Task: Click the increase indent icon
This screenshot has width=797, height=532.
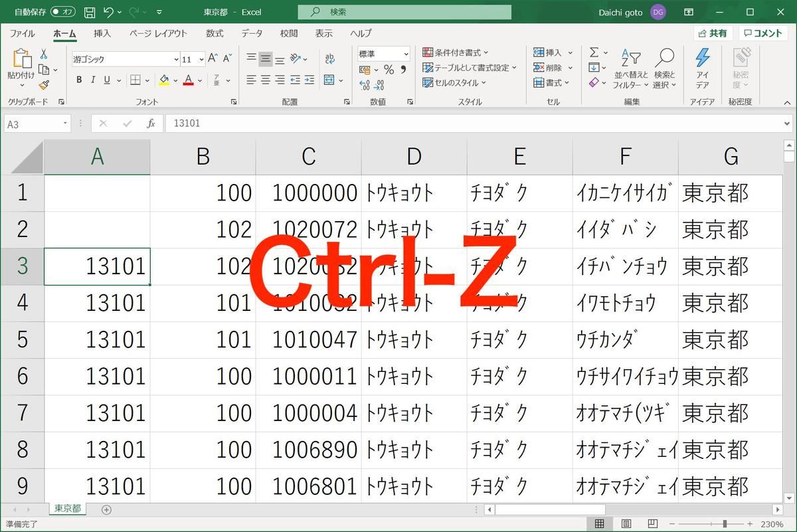Action: [x=309, y=80]
